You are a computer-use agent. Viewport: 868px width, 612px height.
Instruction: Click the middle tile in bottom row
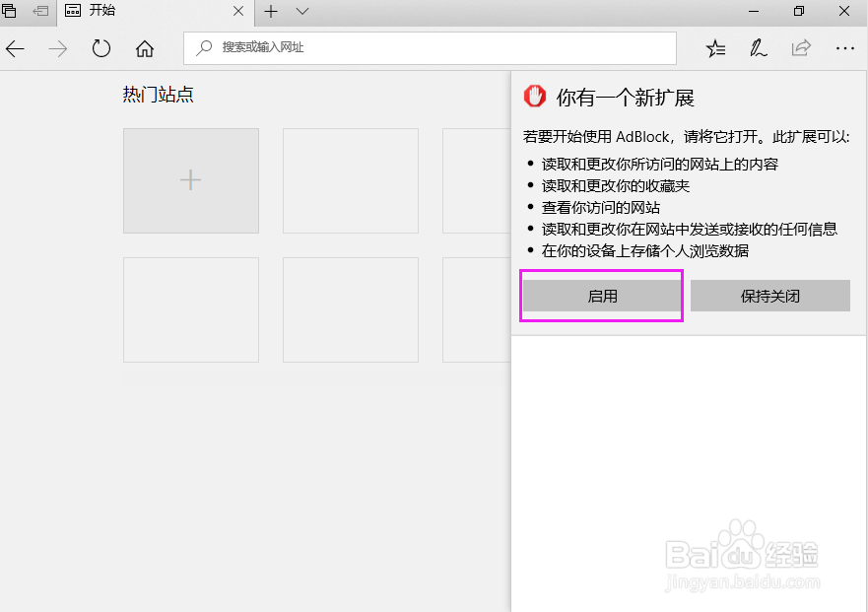pyautogui.click(x=351, y=309)
